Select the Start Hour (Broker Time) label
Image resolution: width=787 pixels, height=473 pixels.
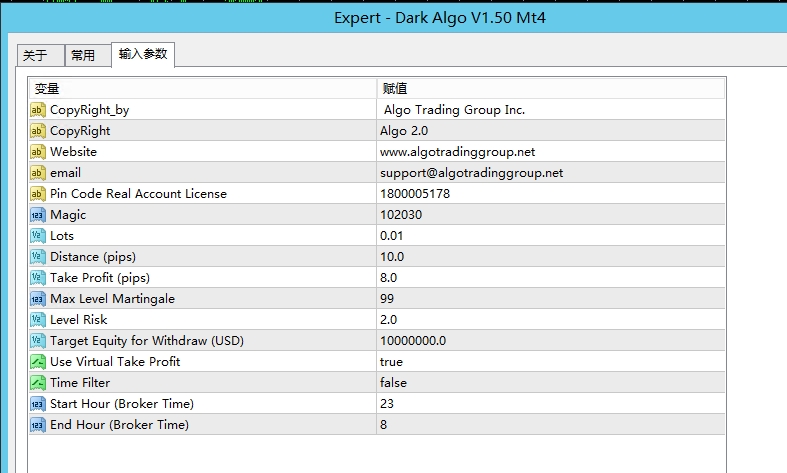tap(121, 404)
